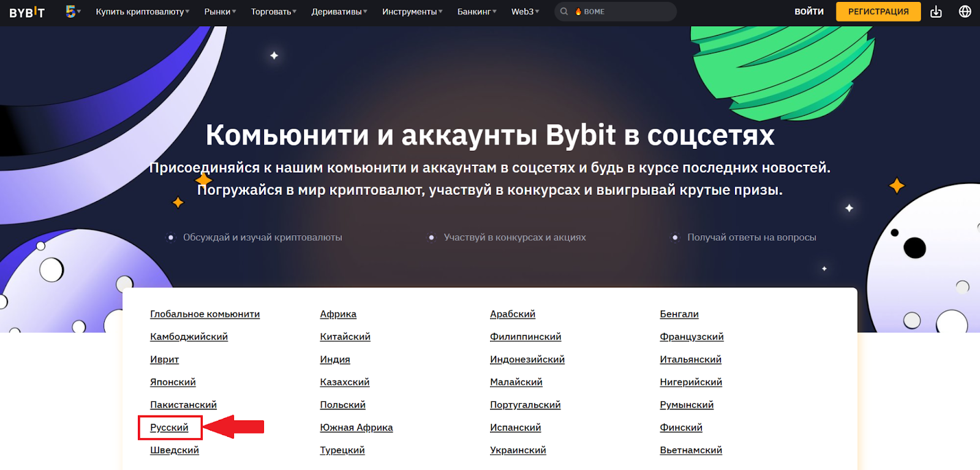Open the Испанский community link

pos(516,427)
